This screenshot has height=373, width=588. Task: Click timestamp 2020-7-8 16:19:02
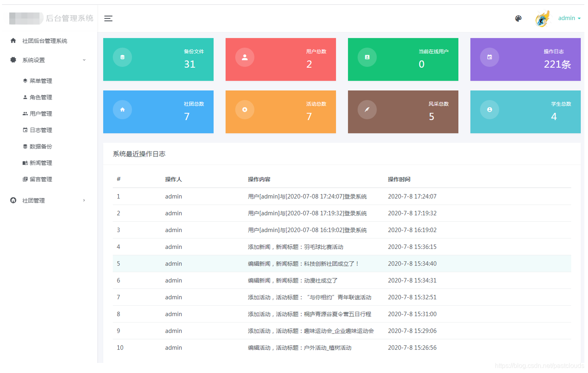click(x=412, y=230)
